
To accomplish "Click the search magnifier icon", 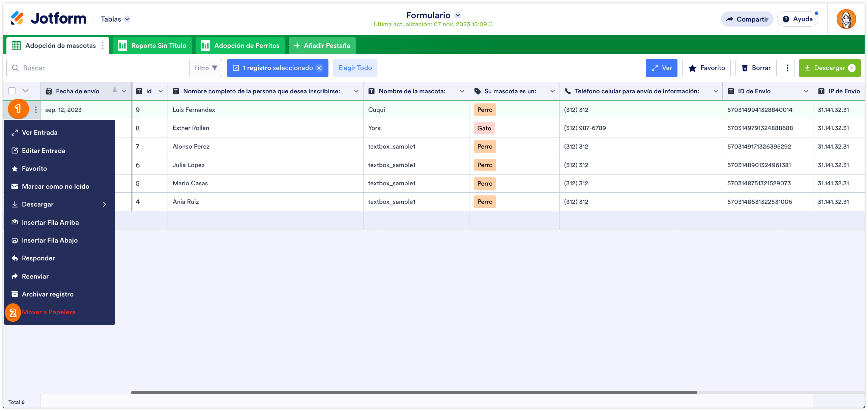I will click(15, 68).
